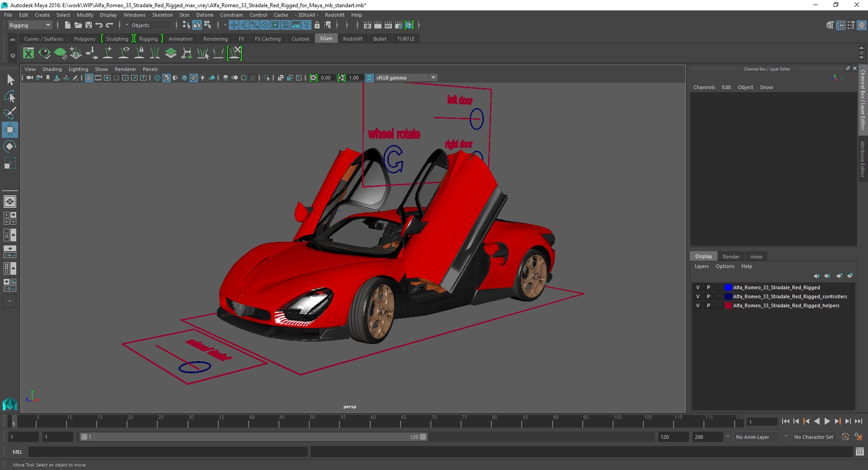
Task: Click the MEL command language label
Action: (17, 451)
